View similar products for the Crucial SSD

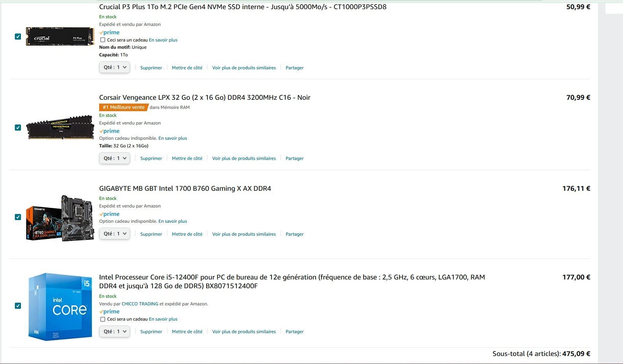(x=244, y=68)
